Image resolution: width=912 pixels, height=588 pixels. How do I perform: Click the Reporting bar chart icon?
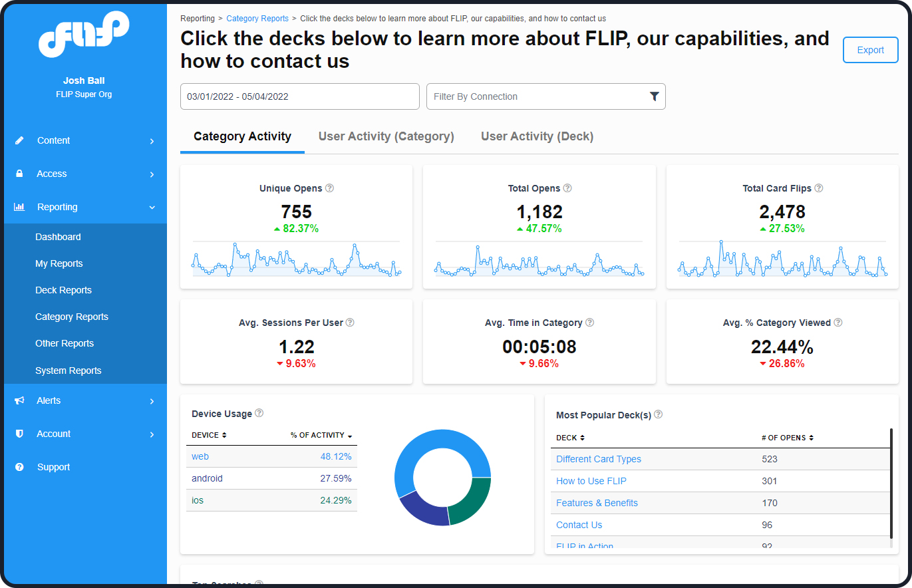pos(19,207)
